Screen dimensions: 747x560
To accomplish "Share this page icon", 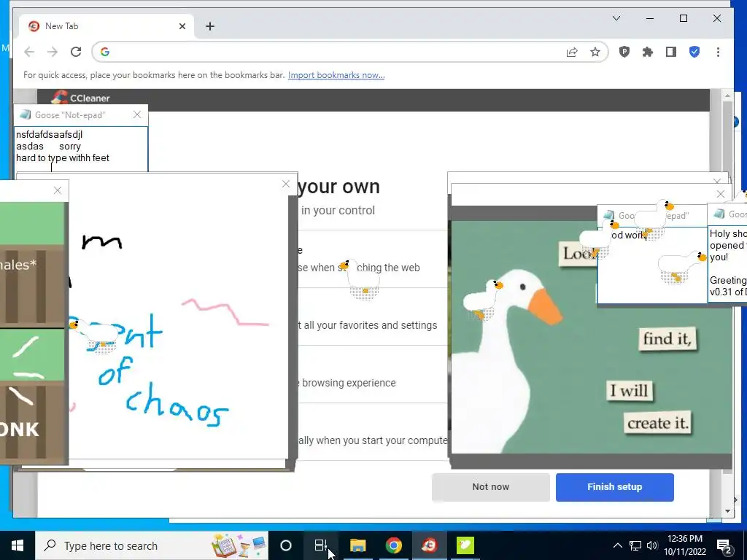I will (572, 52).
